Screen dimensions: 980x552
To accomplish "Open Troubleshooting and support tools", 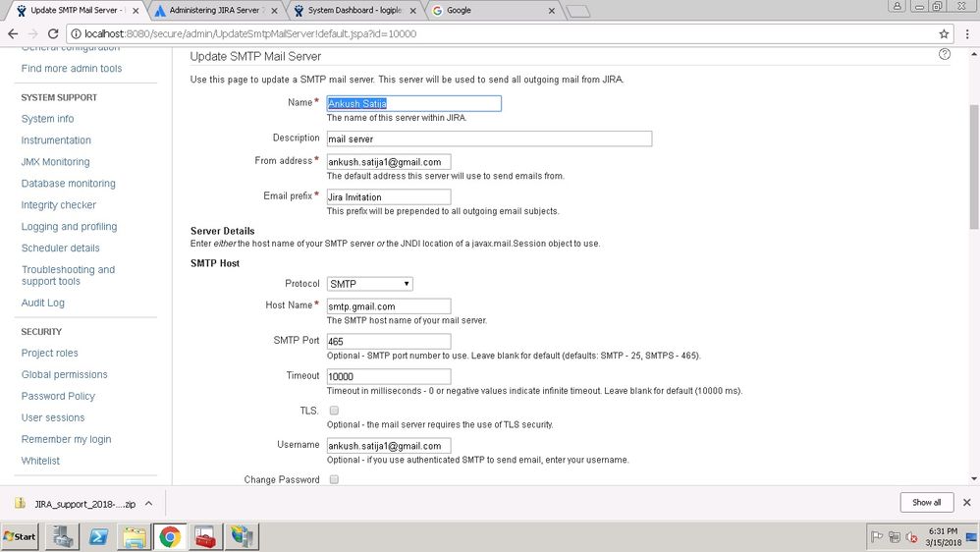I will click(68, 275).
